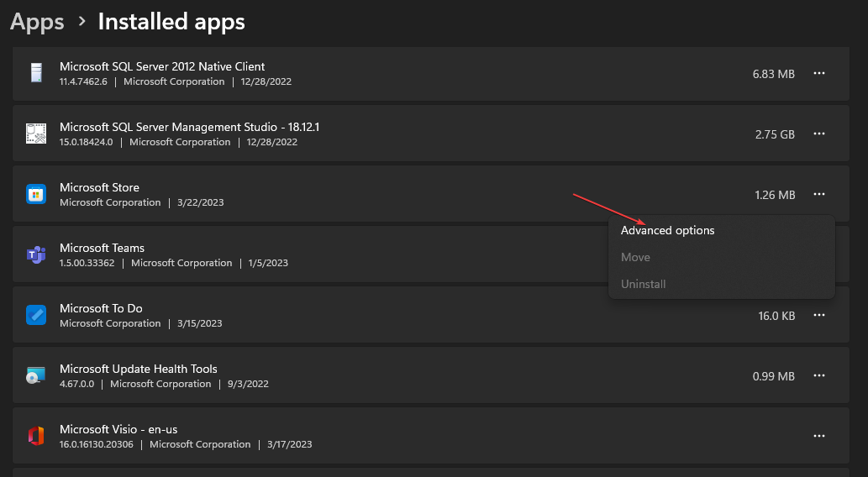The image size is (868, 477).
Task: Click the 3/15/2023 install date
Action: 199,323
